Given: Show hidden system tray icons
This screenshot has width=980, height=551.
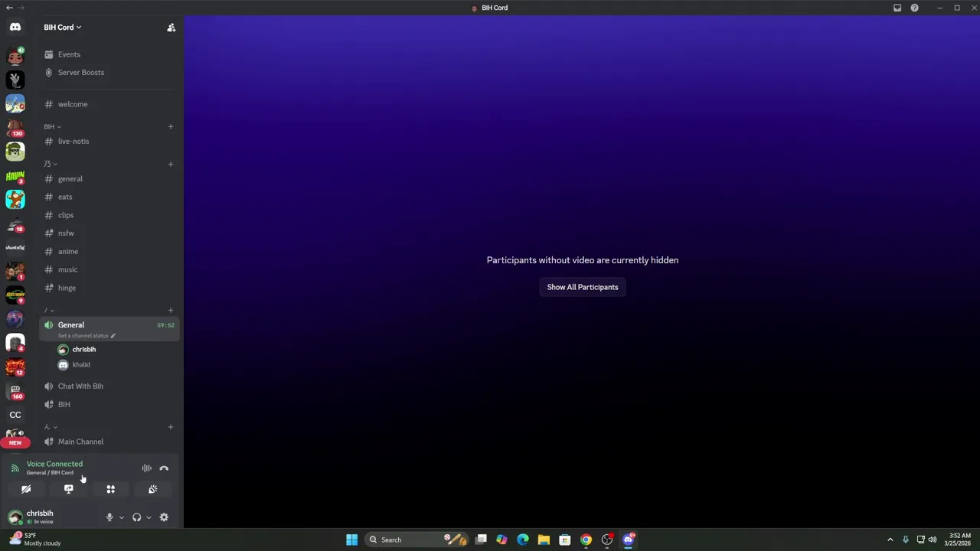Looking at the screenshot, I should coord(890,540).
